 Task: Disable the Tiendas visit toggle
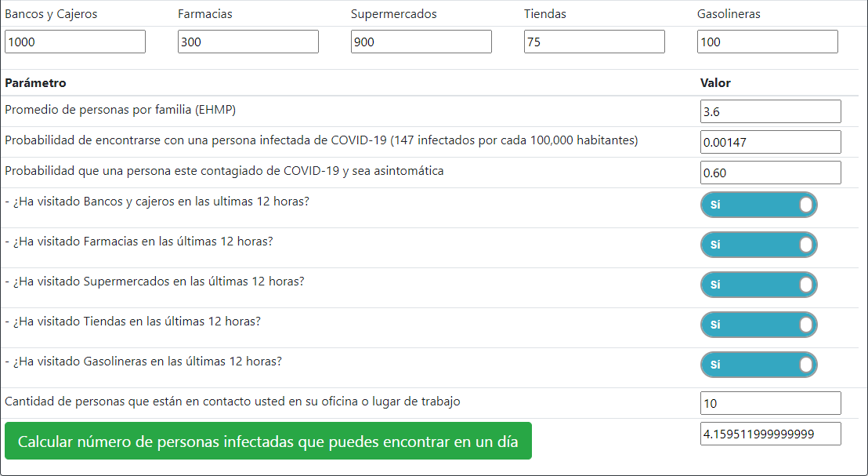(758, 325)
